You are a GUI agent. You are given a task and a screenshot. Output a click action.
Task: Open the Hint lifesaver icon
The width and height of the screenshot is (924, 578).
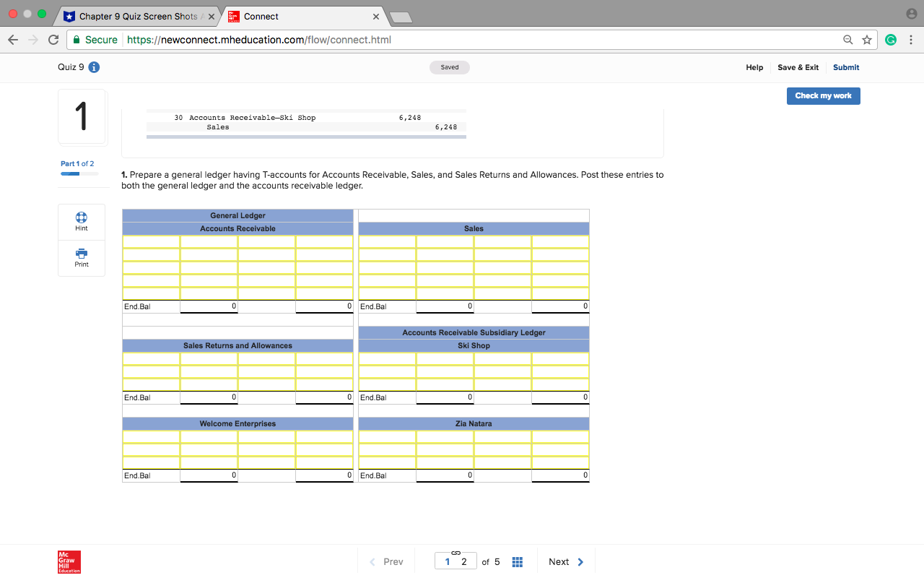[x=82, y=217]
